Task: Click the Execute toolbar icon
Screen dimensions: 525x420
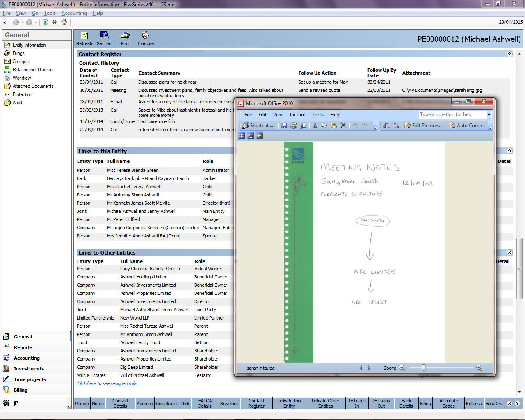Action: coord(145,36)
